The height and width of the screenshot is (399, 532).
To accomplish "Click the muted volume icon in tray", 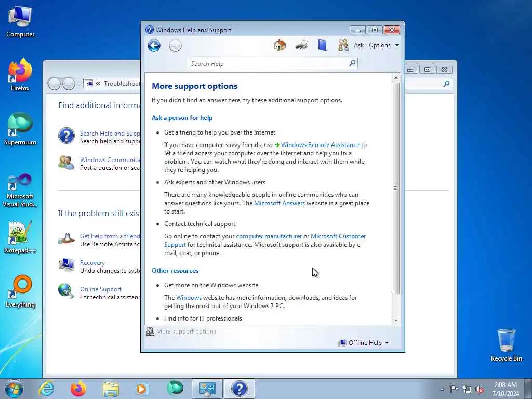I will 480,389.
